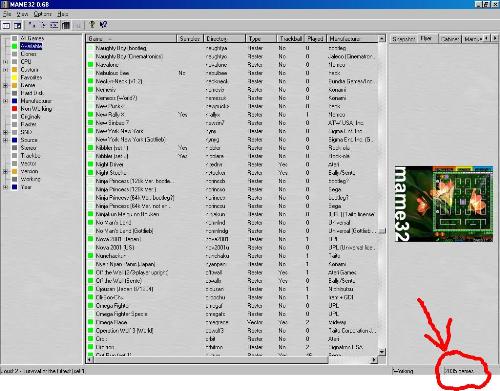Click the tab strip left scroll arrow
This screenshot has width=500, height=391.
pos(487,38)
